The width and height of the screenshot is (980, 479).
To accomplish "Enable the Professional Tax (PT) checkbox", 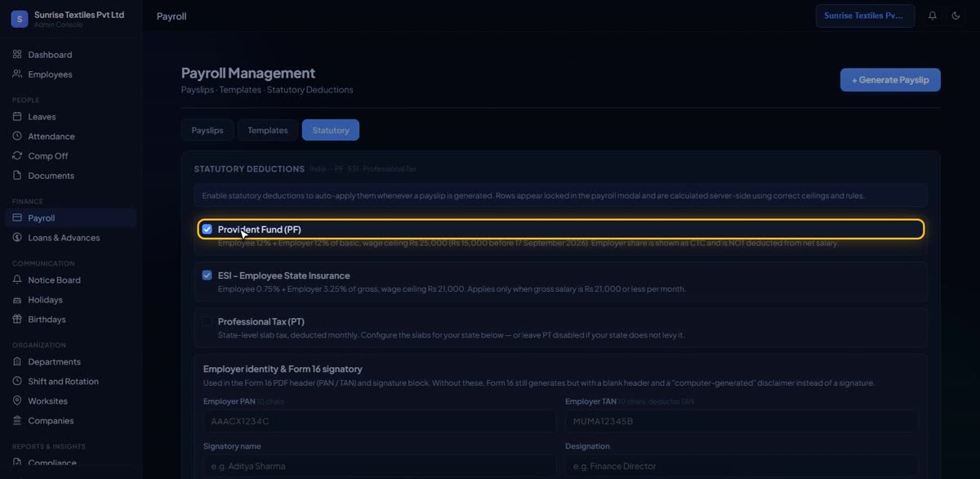I will pyautogui.click(x=207, y=321).
